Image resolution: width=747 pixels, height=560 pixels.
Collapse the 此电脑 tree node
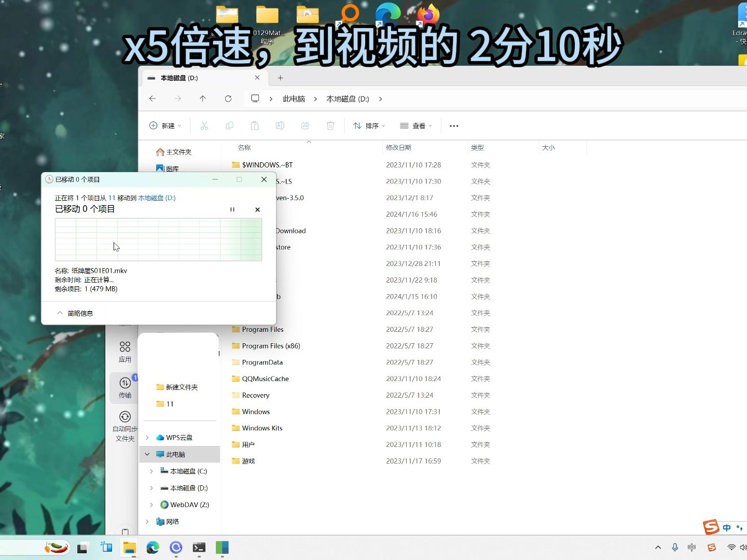(147, 454)
